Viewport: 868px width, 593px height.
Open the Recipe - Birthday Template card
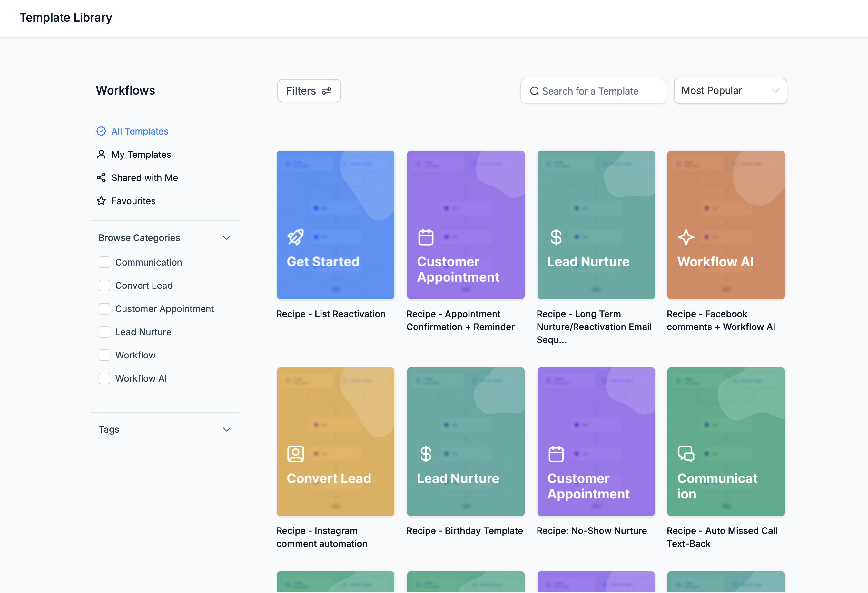pos(465,442)
